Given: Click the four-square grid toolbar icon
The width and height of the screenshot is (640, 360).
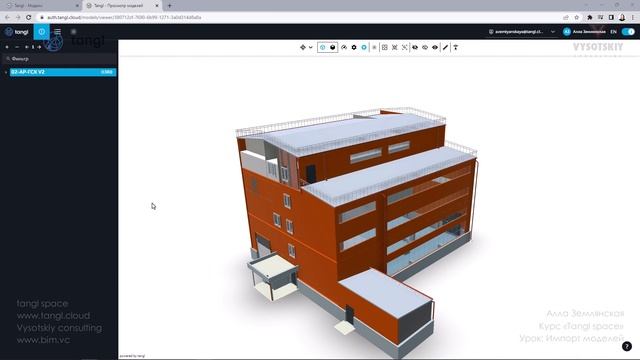Looking at the screenshot, I should coord(384,47).
